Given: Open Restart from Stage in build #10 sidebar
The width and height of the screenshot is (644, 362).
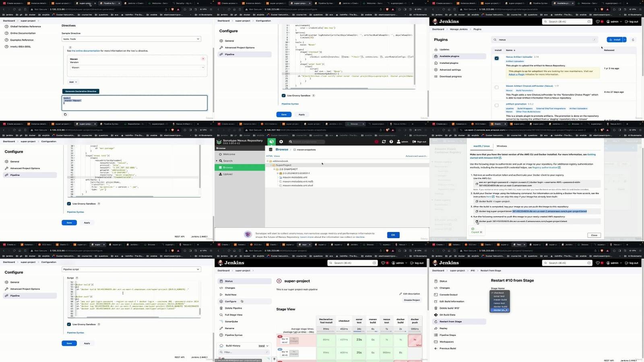Looking at the screenshot, I should pos(450,322).
